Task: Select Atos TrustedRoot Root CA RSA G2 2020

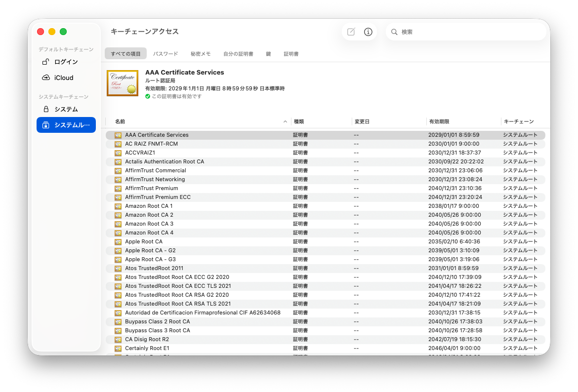Action: (x=177, y=295)
